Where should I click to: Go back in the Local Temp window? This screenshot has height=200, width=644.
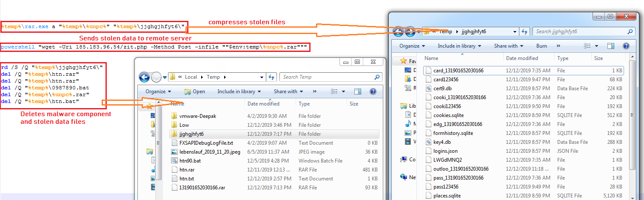coord(144,77)
